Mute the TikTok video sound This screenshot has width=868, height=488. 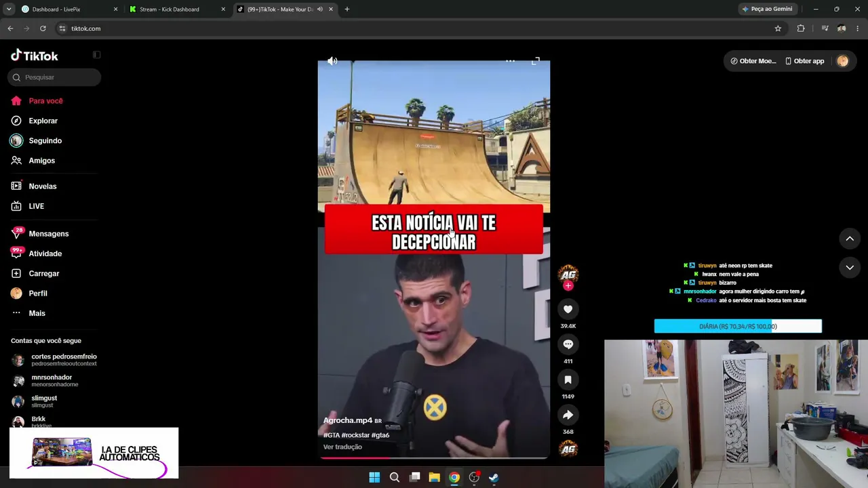pos(332,61)
